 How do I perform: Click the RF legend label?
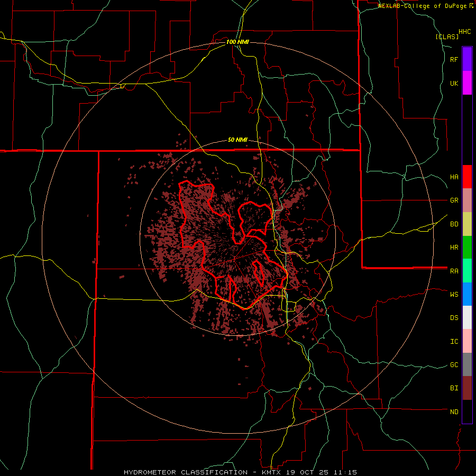click(x=454, y=59)
